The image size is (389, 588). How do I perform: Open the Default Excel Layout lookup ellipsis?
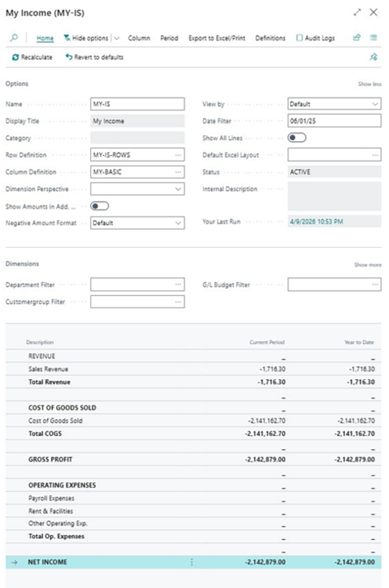click(375, 155)
